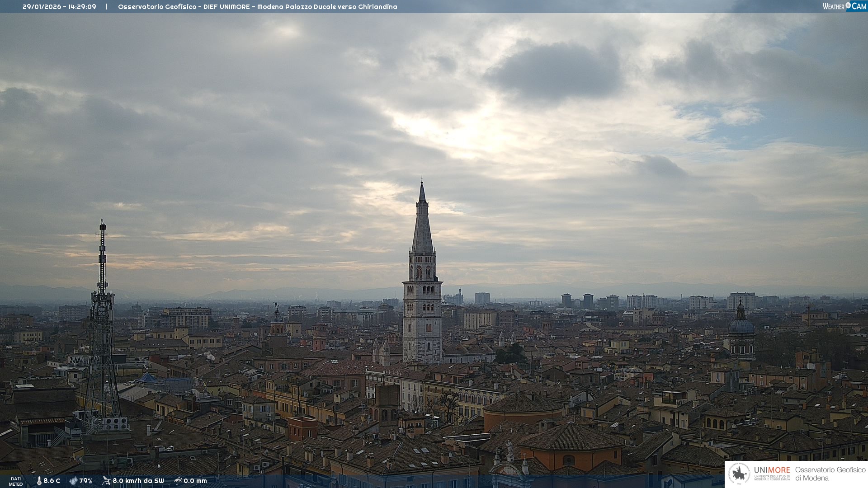Click the rain umbrella precipitation icon

tap(178, 481)
